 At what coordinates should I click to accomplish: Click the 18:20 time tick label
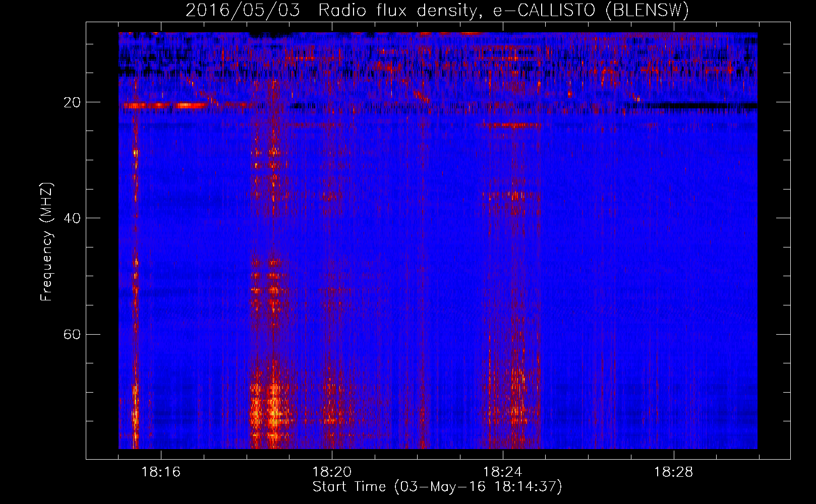tap(332, 472)
